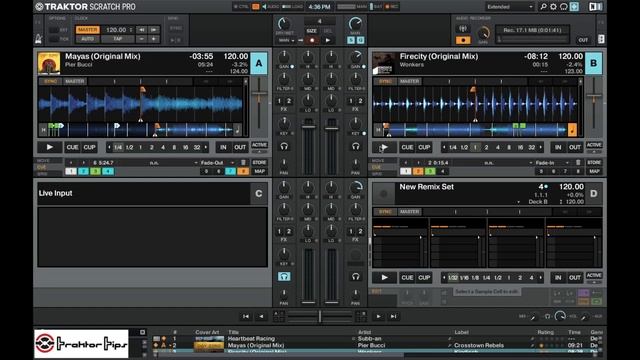Open the loop recorder MAIN source dropdown
Screen dimensions: 640x360
[x=287, y=40]
